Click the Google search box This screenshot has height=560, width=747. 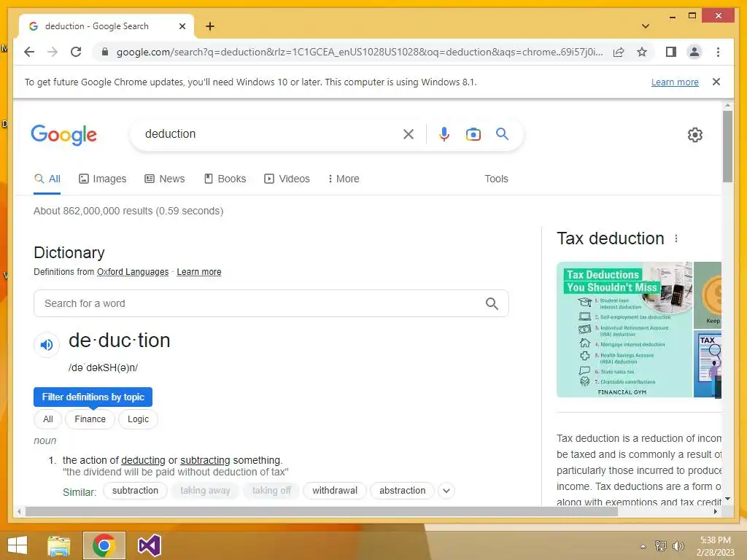coord(269,134)
